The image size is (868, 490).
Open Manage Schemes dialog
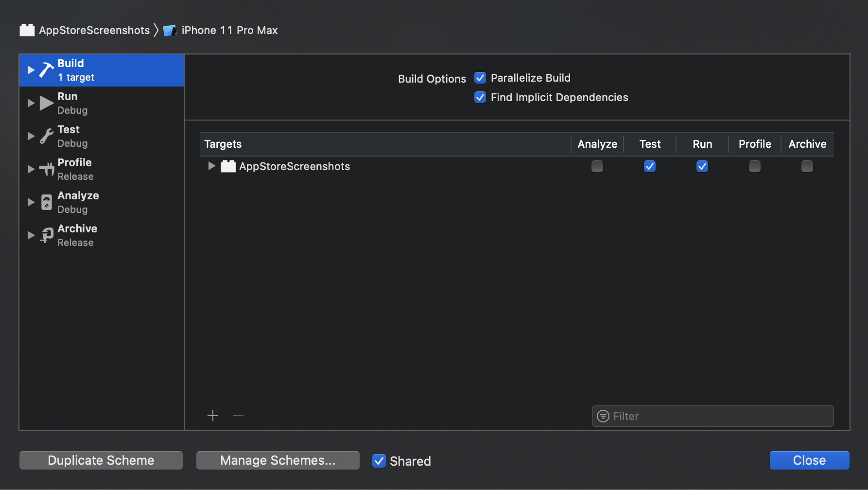(x=278, y=460)
